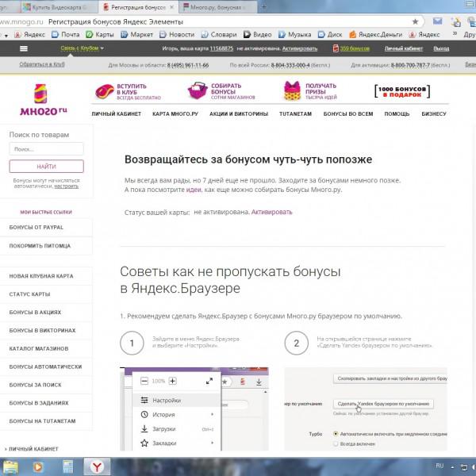Image resolution: width=476 pixels, height=476 pixels.
Task: Open the Акции и викторины menu item
Action: point(239,113)
